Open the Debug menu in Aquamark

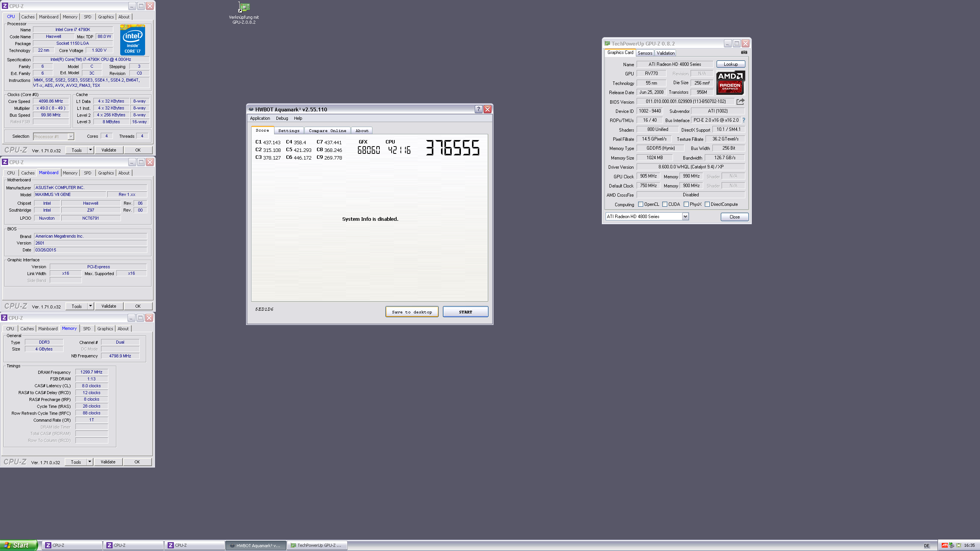(282, 119)
